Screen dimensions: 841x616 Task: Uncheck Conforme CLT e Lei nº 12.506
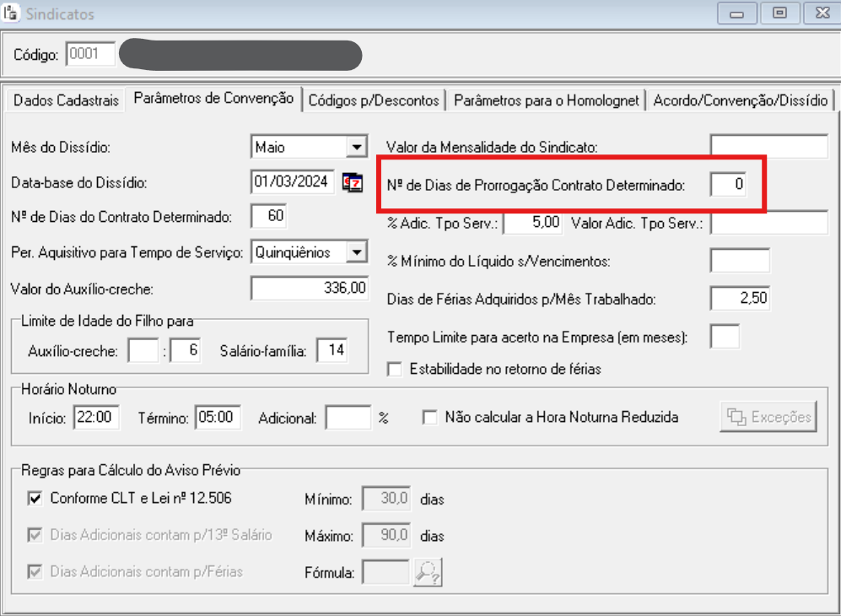35,499
